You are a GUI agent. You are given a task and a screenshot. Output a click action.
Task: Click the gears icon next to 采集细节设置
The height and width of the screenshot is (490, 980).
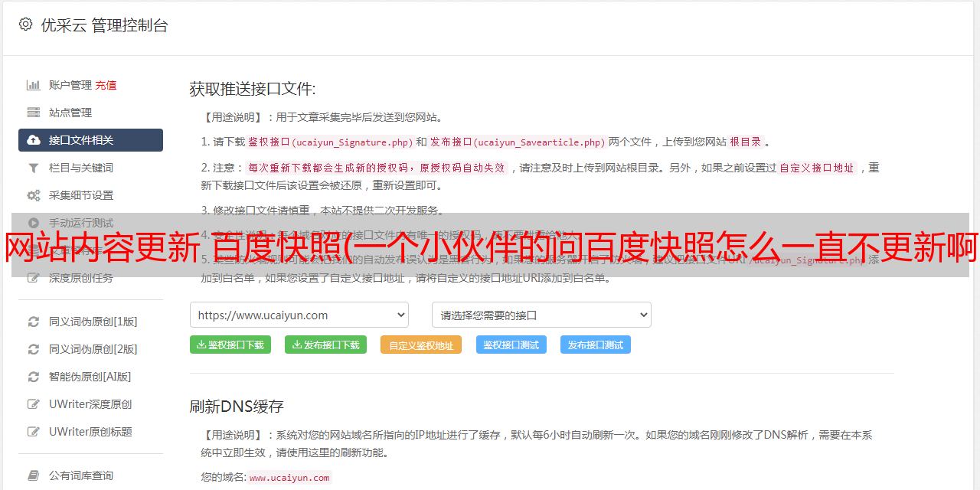pyautogui.click(x=34, y=195)
